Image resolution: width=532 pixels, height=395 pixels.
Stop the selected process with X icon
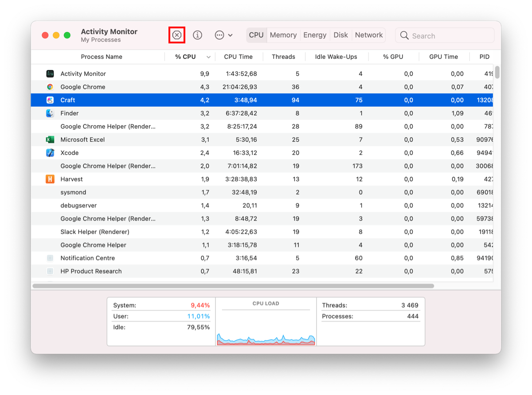coord(176,35)
